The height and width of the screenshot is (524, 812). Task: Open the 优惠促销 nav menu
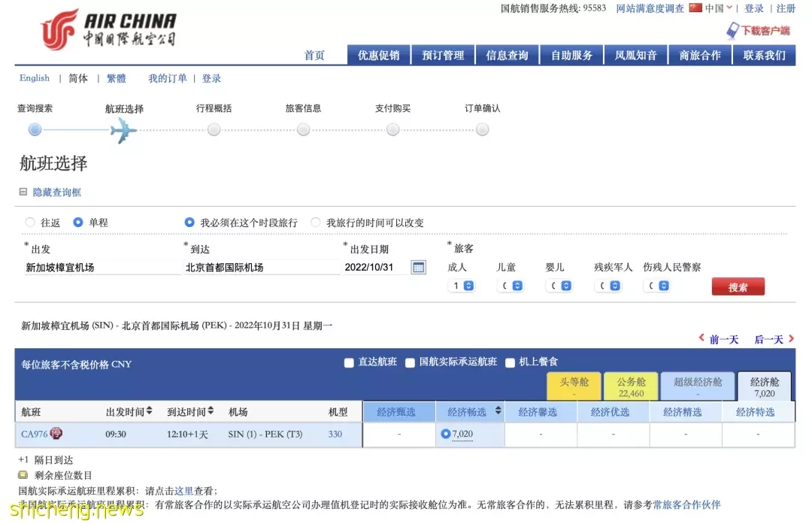click(378, 55)
